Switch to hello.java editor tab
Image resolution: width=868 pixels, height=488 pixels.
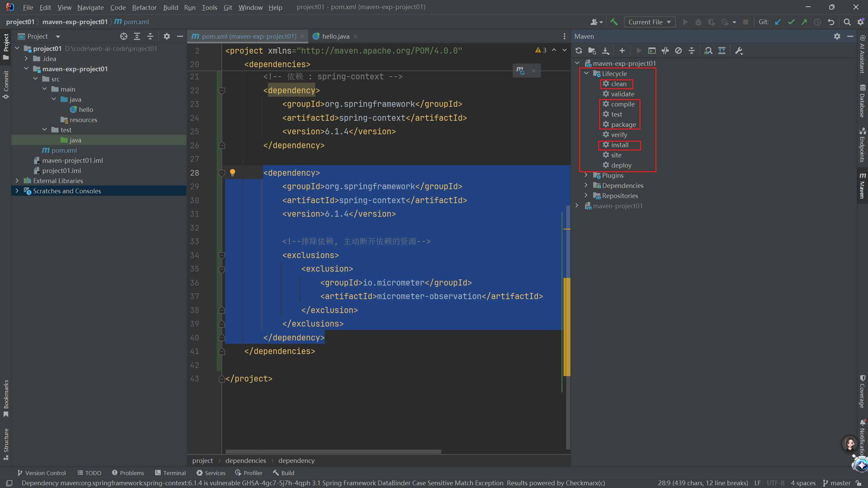pyautogui.click(x=335, y=36)
